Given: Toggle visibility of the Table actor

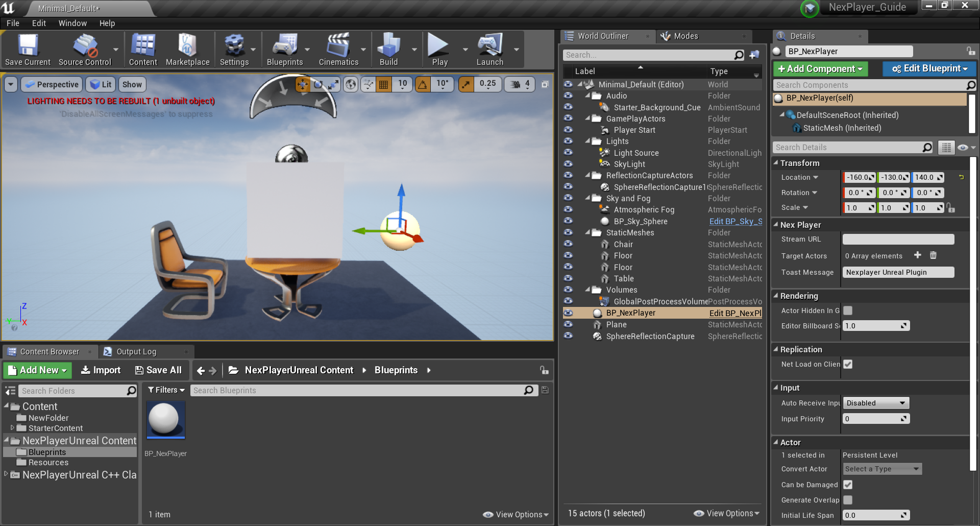Looking at the screenshot, I should pyautogui.click(x=568, y=278).
